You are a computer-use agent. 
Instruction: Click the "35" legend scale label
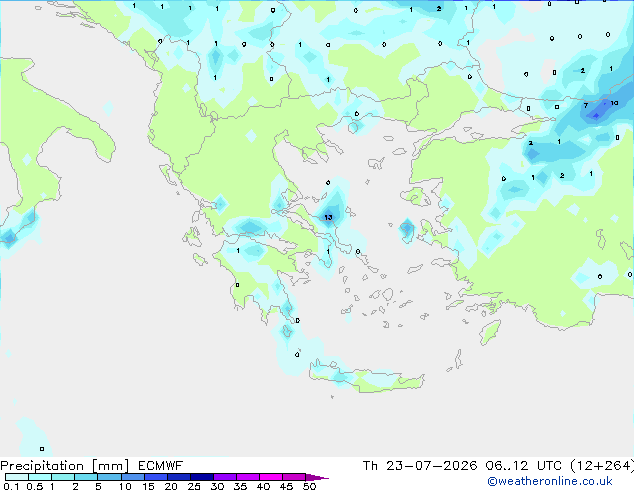[240, 486]
